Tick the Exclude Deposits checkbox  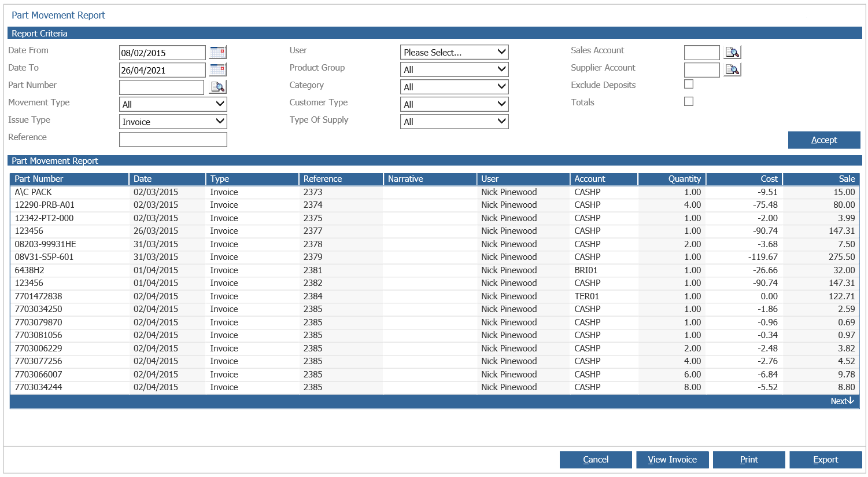click(x=689, y=84)
